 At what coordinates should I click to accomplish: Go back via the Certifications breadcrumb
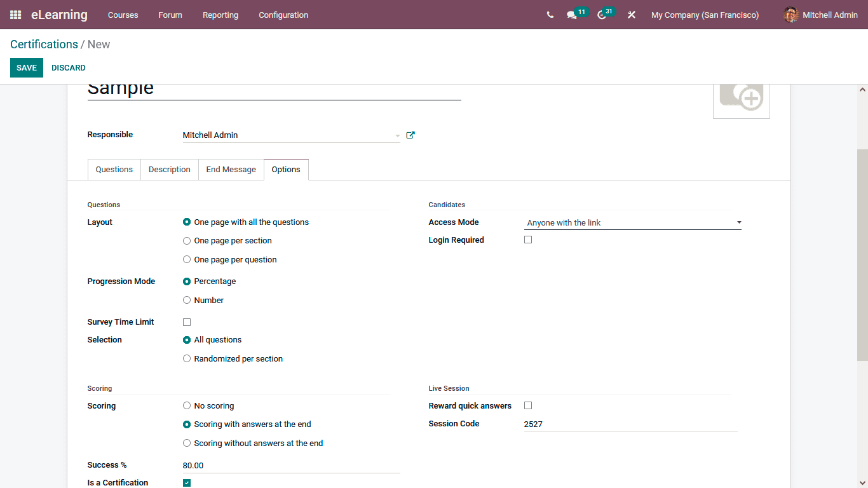point(44,44)
